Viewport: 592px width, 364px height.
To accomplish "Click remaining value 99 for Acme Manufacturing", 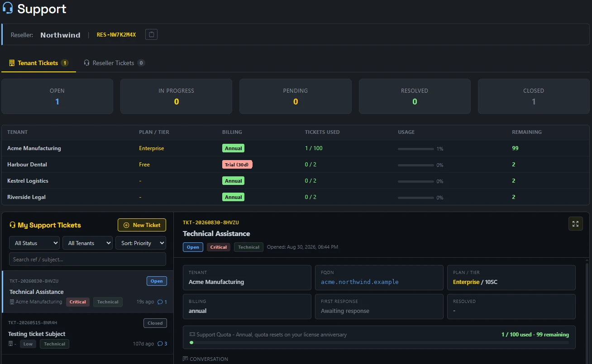I will pos(515,148).
